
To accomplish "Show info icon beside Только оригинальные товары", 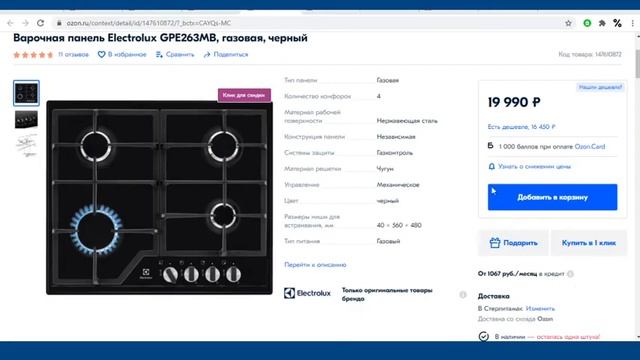I will (x=462, y=295).
